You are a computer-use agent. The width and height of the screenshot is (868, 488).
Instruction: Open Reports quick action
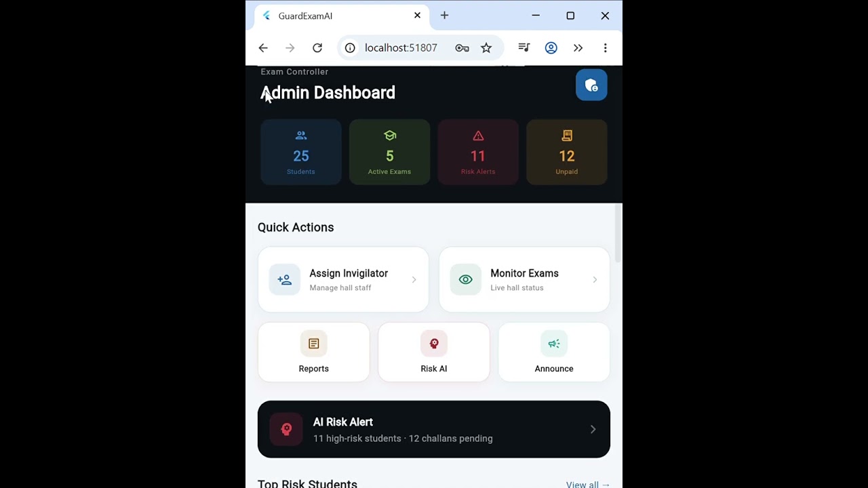(313, 352)
